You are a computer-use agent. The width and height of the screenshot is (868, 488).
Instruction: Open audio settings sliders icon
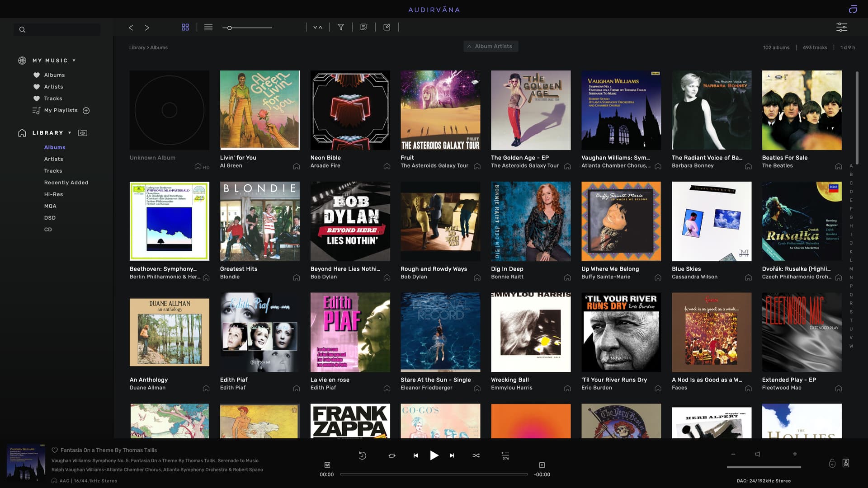(841, 27)
